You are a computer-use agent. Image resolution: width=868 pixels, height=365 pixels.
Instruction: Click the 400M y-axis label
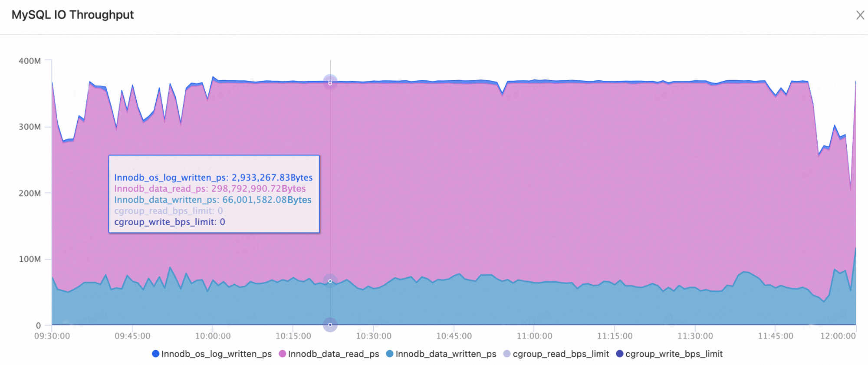click(x=30, y=61)
